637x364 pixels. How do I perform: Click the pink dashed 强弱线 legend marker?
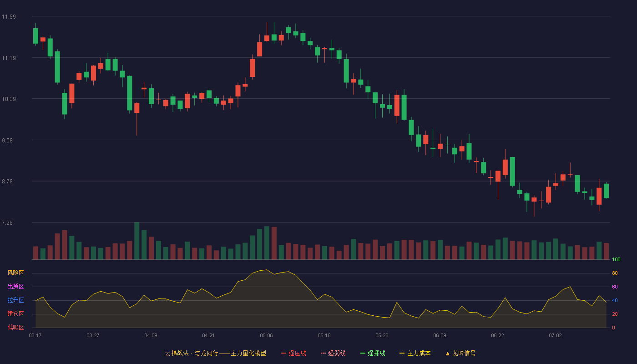[323, 354]
